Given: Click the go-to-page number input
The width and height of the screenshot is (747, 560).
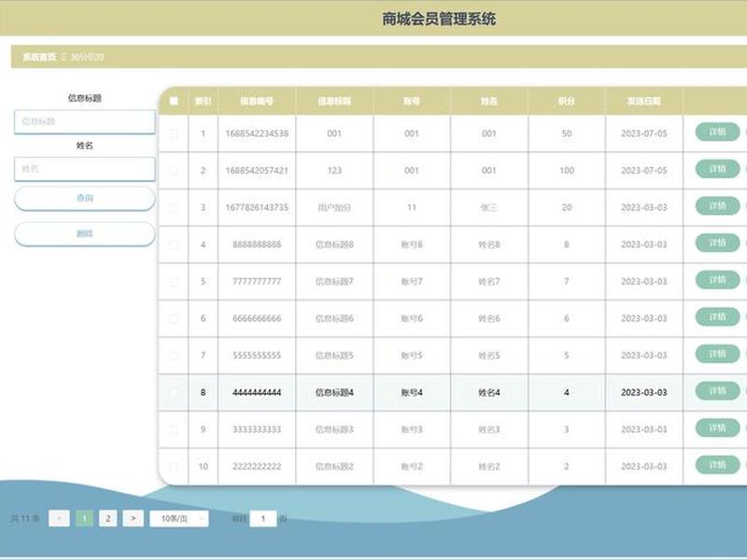Looking at the screenshot, I should 263,519.
